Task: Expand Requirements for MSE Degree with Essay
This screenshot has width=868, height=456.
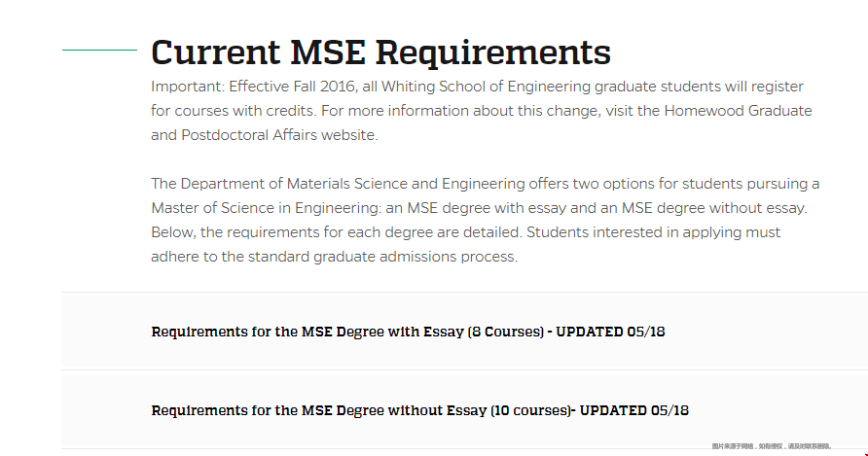Action: click(x=464, y=332)
